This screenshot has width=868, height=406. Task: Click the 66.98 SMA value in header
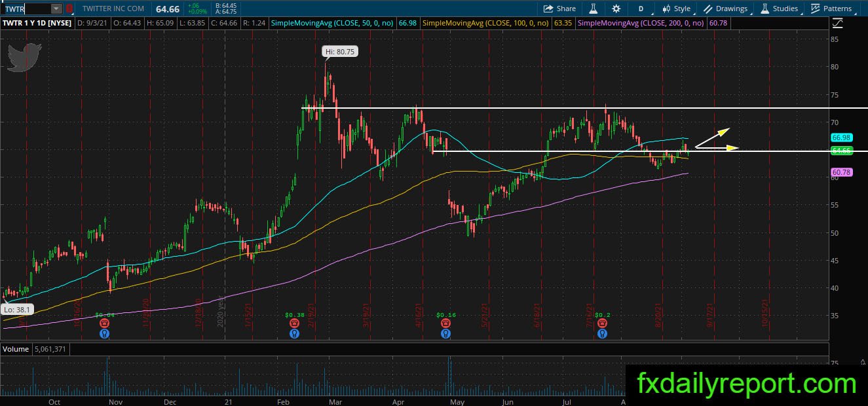tap(407, 23)
